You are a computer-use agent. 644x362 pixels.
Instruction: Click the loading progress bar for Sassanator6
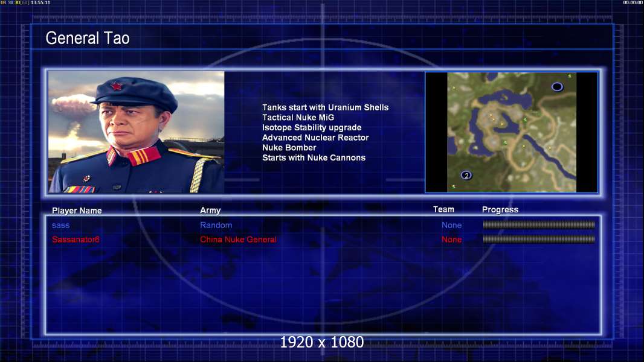(x=539, y=239)
